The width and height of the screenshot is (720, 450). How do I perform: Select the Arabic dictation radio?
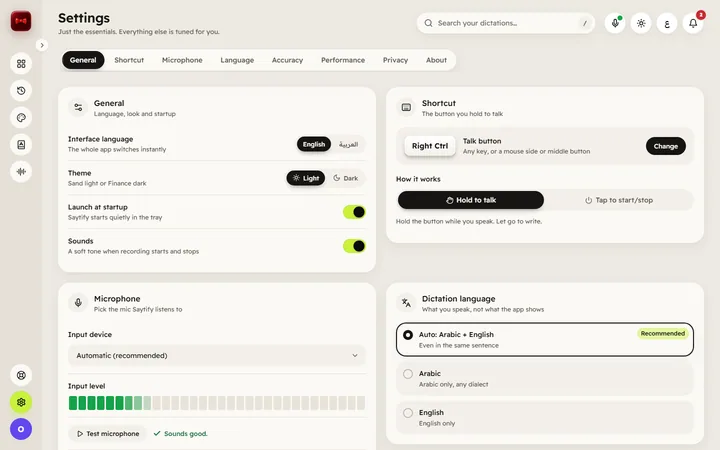coord(408,374)
